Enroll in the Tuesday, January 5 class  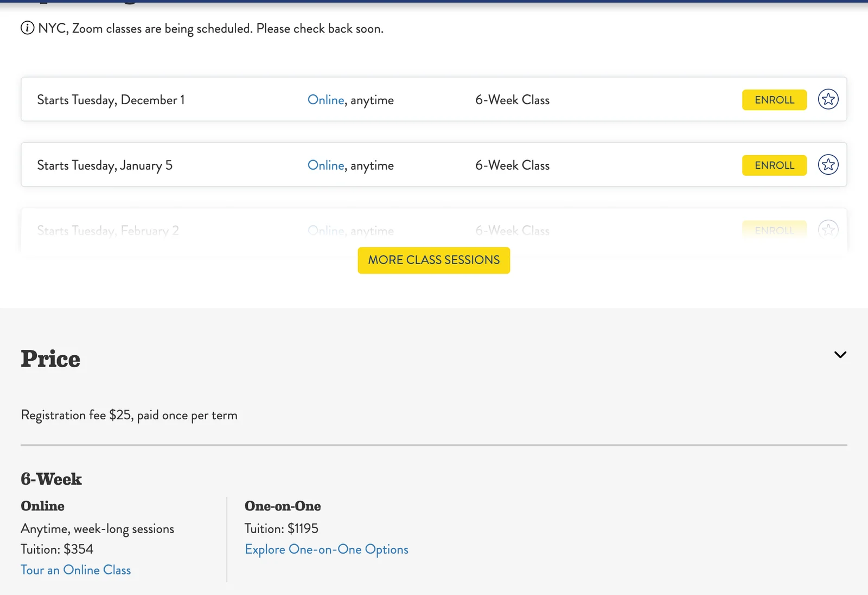point(774,165)
